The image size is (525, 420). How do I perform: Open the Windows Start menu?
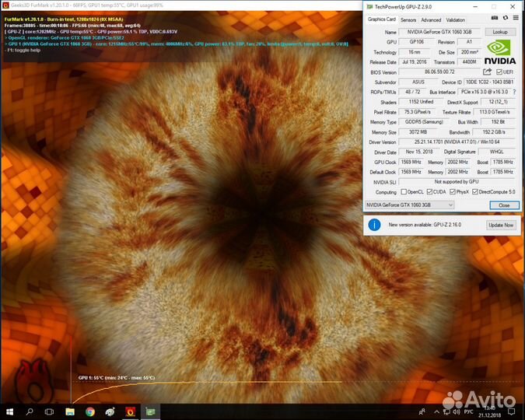point(9,411)
